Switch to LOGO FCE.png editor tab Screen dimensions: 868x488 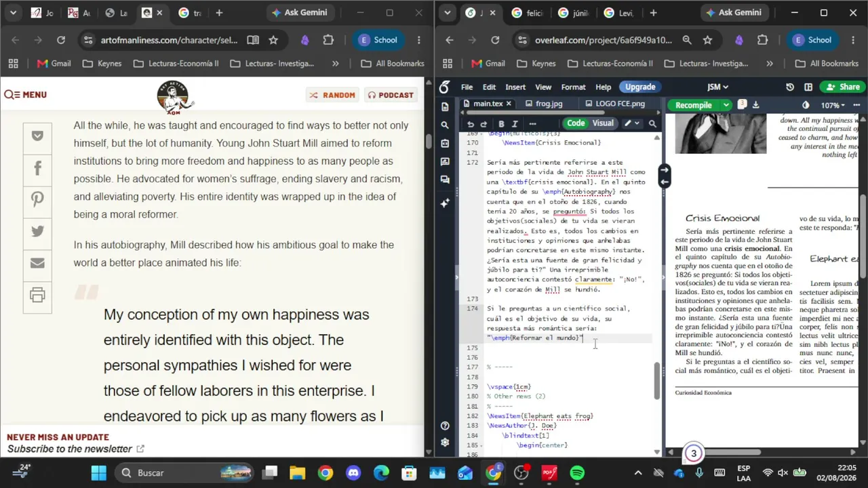(619, 104)
